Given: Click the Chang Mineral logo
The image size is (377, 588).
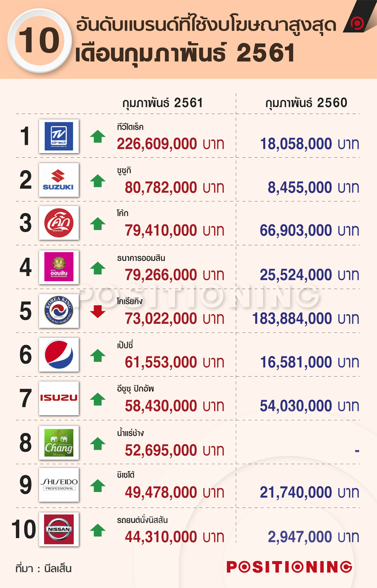Looking at the screenshot, I should 59,442.
